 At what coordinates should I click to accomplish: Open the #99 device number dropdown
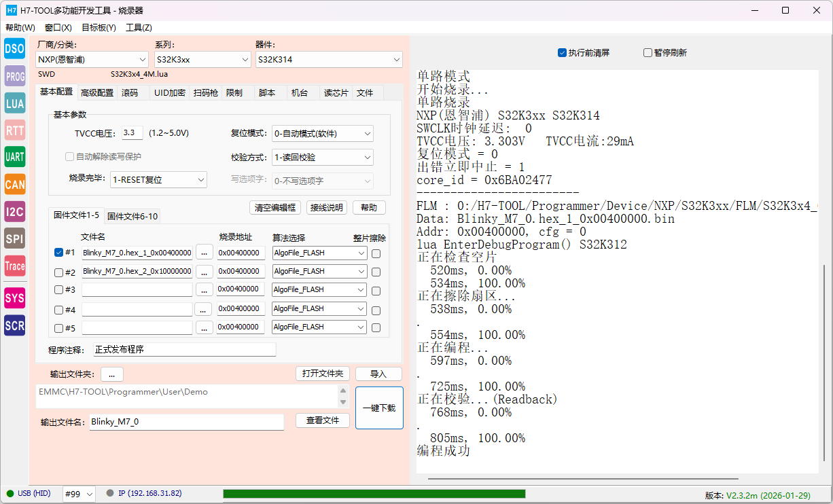(x=79, y=494)
